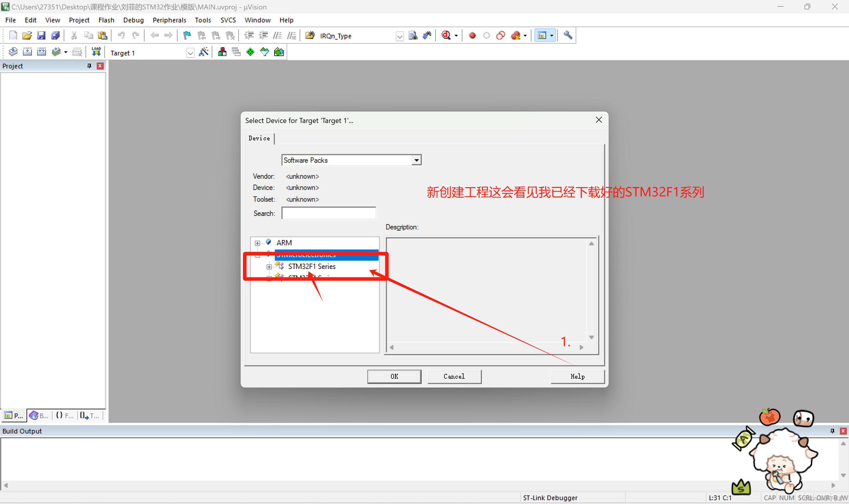Click into the device Search field
Image resolution: width=849 pixels, height=504 pixels.
click(x=329, y=213)
